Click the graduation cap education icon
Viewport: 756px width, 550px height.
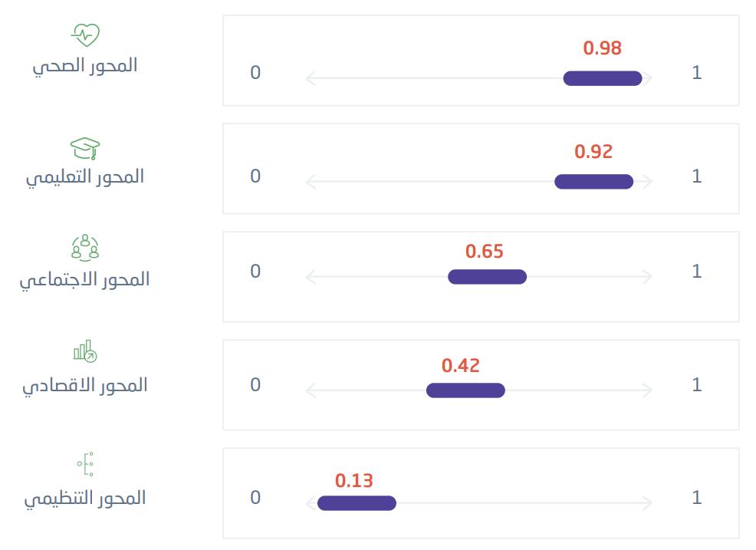(x=85, y=147)
